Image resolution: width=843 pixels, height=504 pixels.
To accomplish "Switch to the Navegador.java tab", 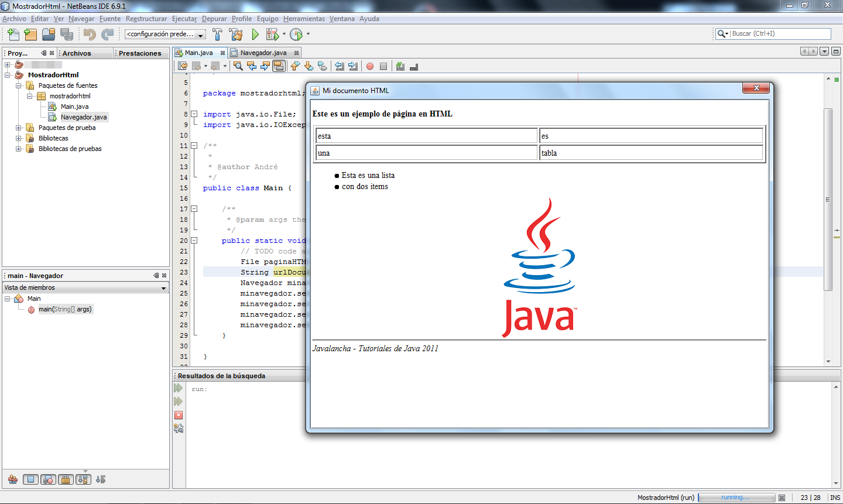I will click(262, 52).
